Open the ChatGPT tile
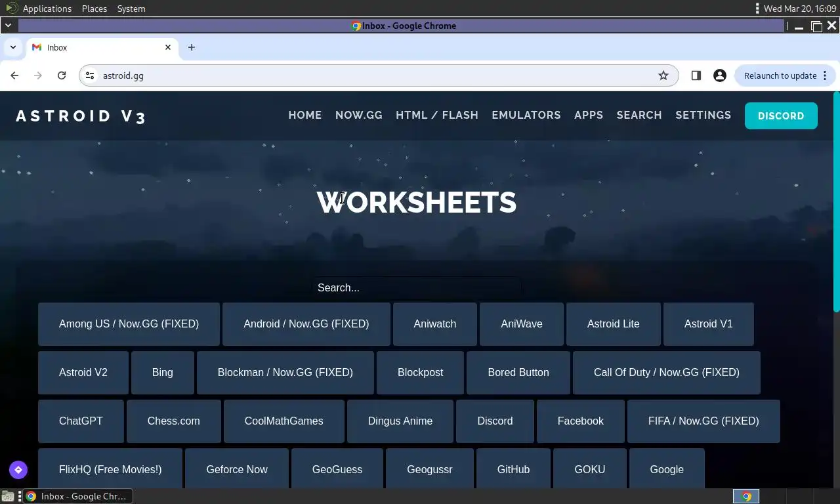The height and width of the screenshot is (504, 840). pyautogui.click(x=81, y=421)
